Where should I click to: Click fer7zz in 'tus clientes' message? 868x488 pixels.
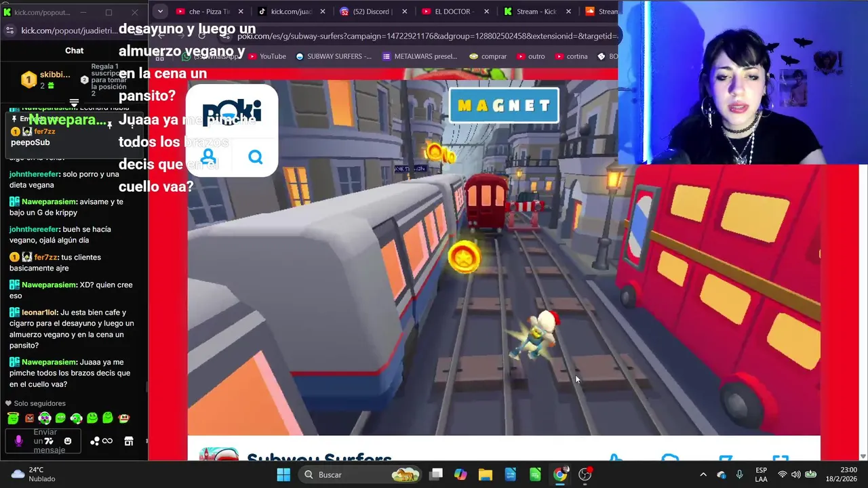click(x=47, y=257)
